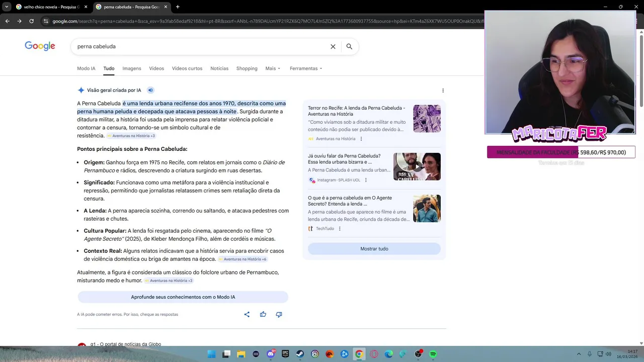Share the AI overview via share icon

click(247, 314)
